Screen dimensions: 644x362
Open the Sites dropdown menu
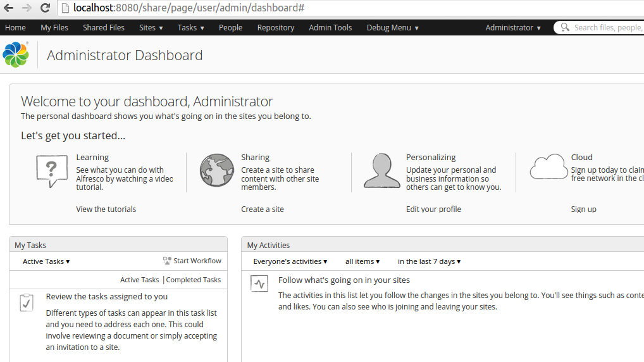[151, 28]
